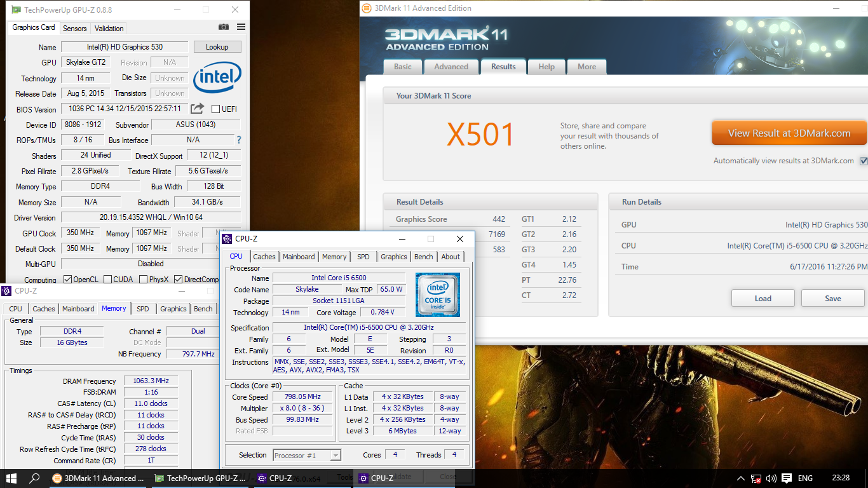The height and width of the screenshot is (488, 868).
Task: Click the GPU name field Intel HD Graphics 530
Action: tap(125, 47)
